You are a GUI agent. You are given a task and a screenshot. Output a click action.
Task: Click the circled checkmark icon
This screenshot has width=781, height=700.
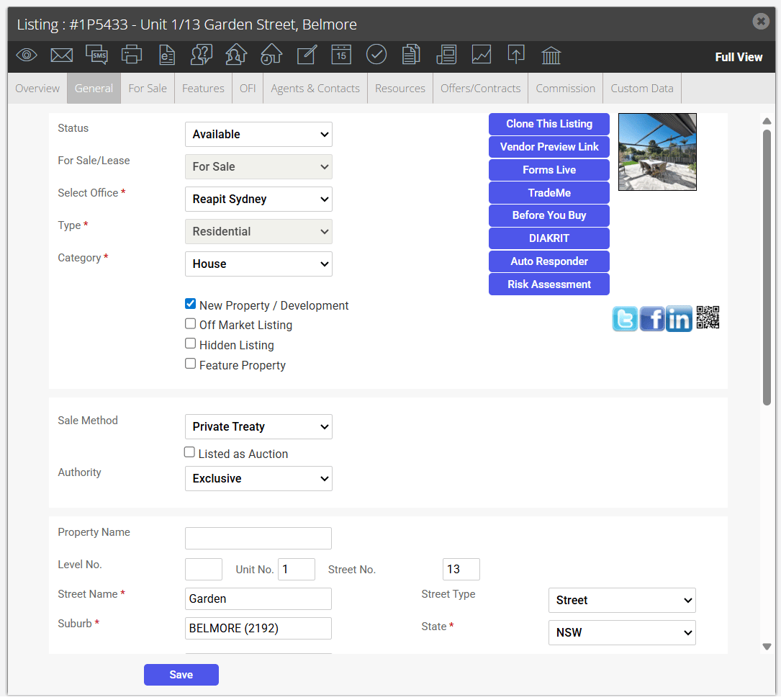click(x=376, y=54)
